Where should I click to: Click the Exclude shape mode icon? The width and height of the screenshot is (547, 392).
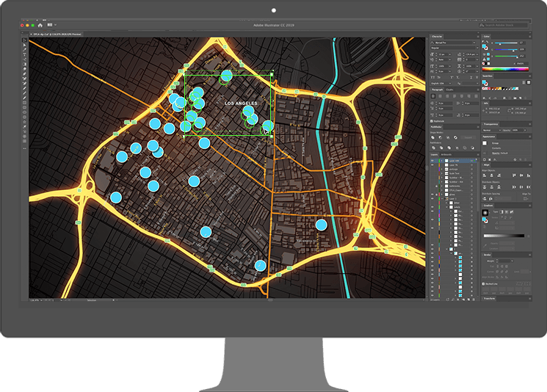(456, 137)
